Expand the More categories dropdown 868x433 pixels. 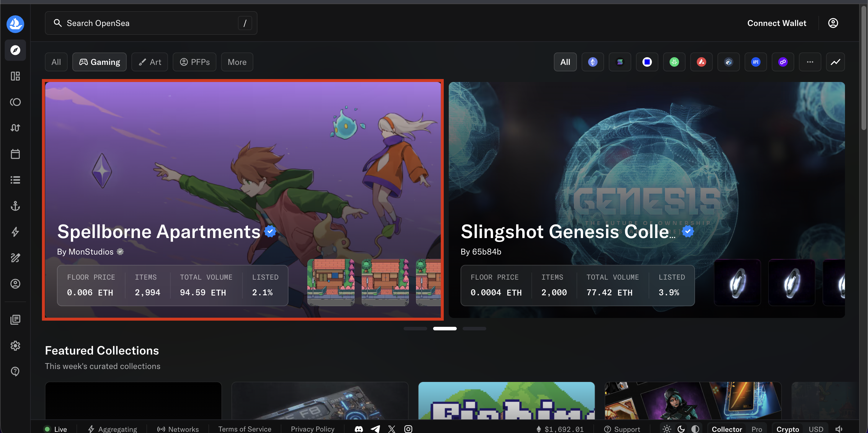click(x=237, y=62)
